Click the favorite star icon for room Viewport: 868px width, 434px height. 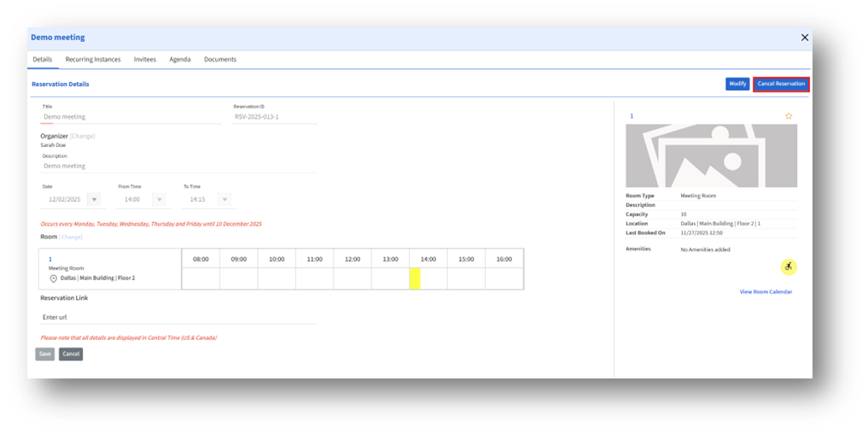789,115
